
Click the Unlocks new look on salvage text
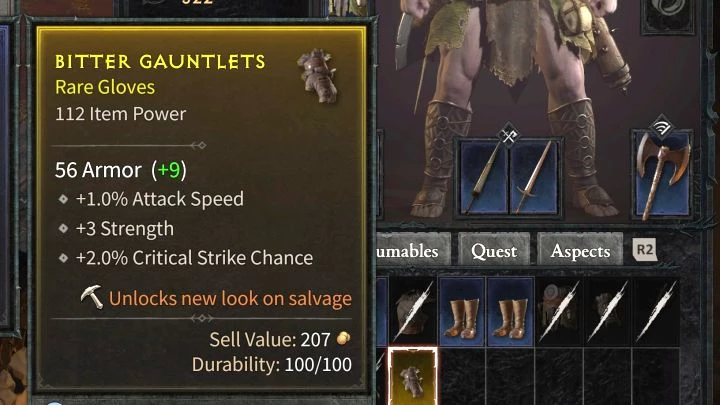coord(230,298)
